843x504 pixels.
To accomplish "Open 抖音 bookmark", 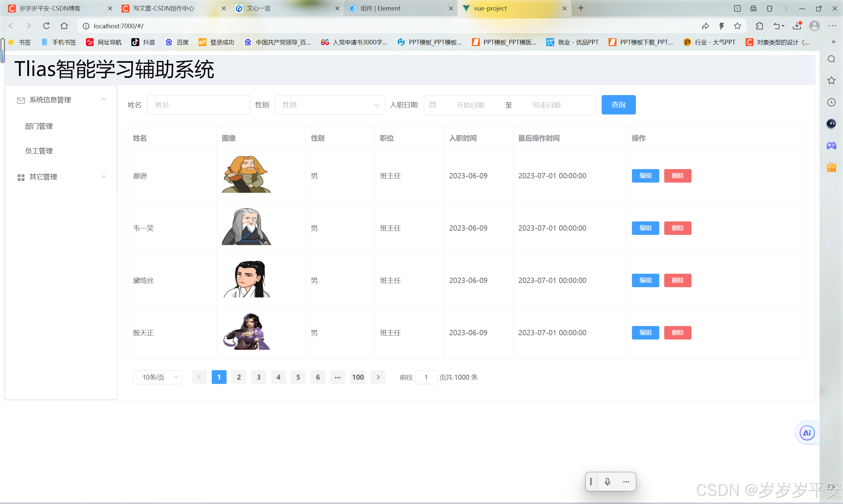I will click(143, 42).
